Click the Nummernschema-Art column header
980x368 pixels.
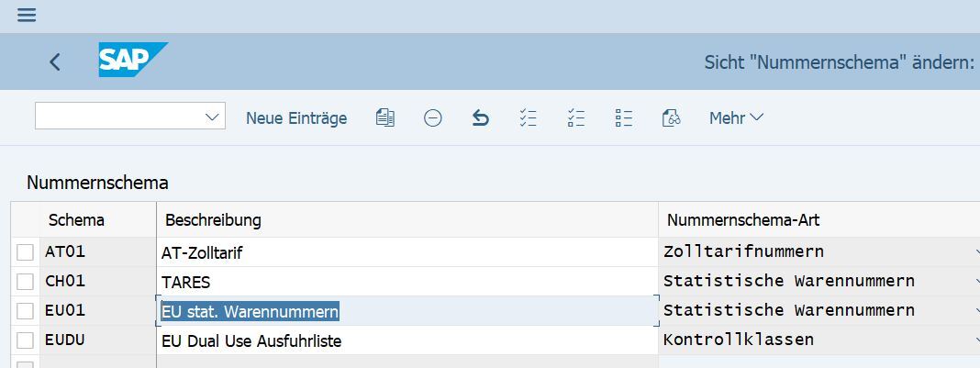tap(742, 220)
